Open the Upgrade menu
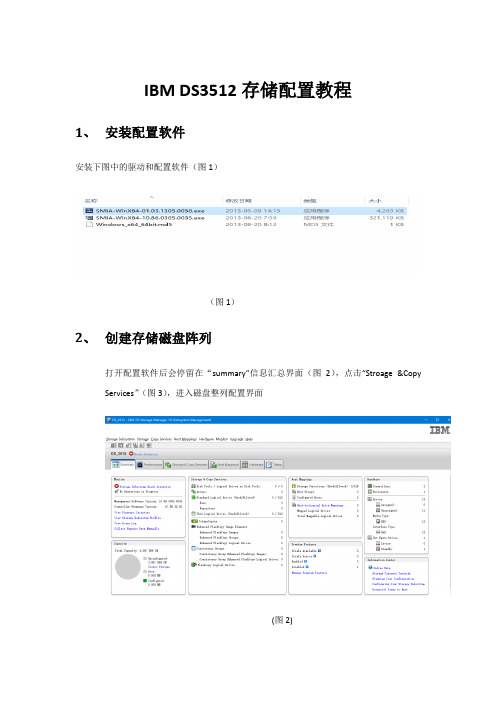The image size is (496, 702). coord(236,439)
